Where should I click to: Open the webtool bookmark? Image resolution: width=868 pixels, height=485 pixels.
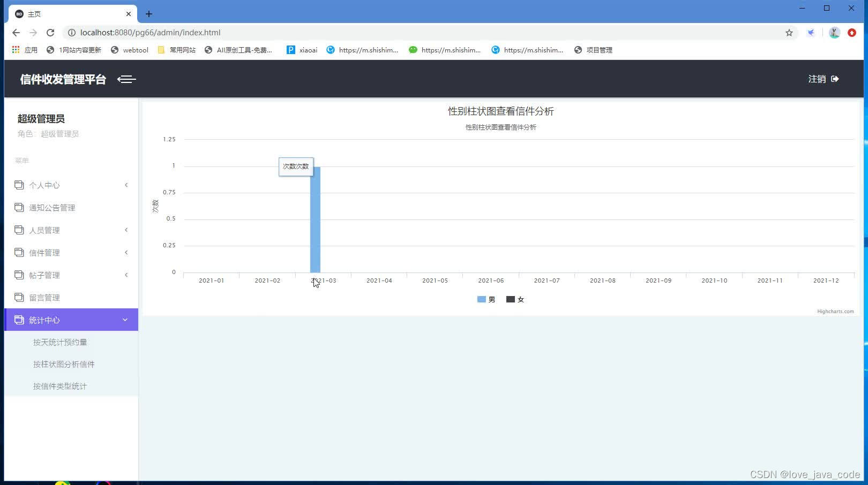pos(130,50)
